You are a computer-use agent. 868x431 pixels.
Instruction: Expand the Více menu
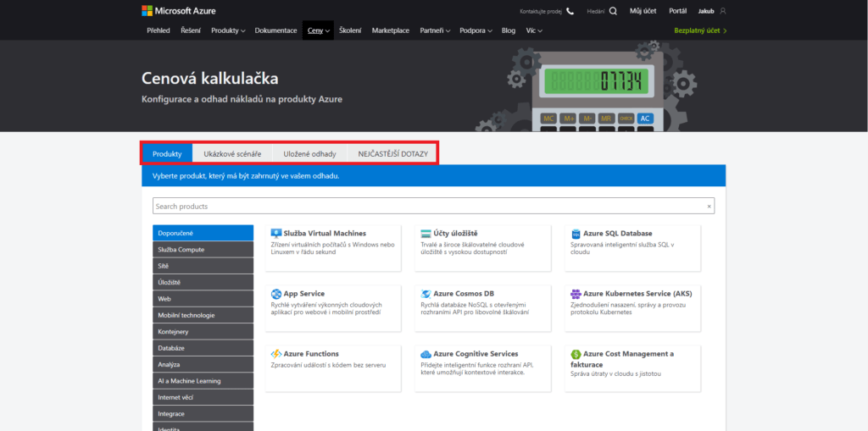click(534, 30)
